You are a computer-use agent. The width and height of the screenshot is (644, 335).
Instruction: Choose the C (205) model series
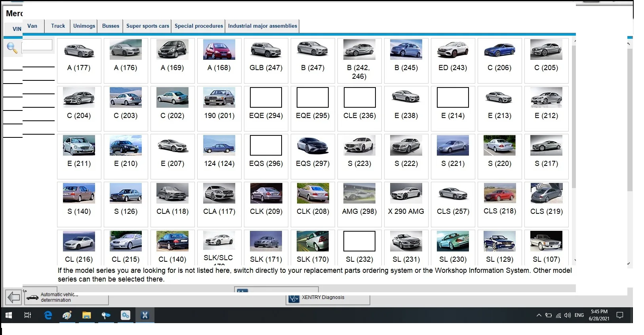(547, 61)
